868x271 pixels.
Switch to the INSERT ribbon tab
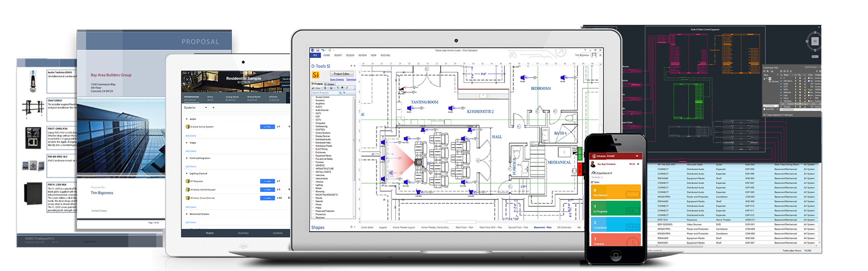tap(338, 55)
